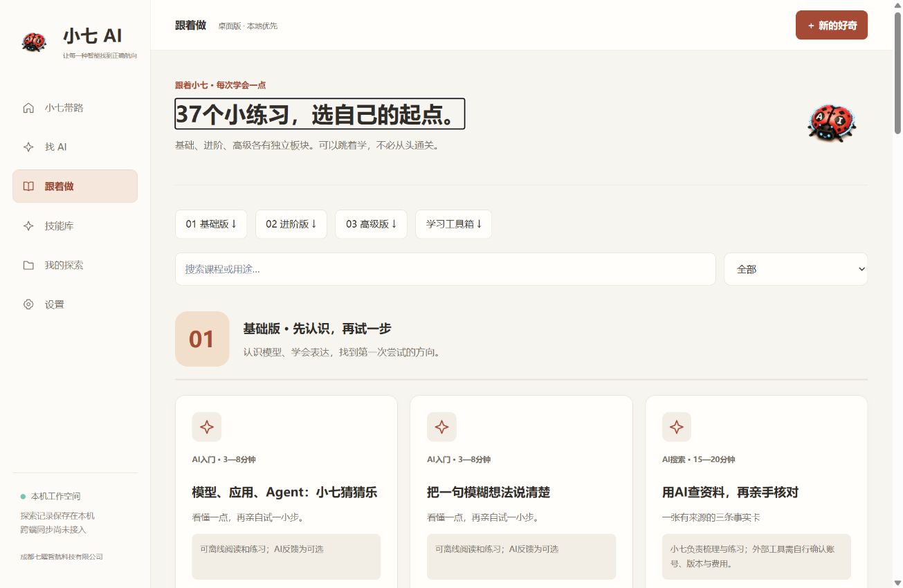This screenshot has height=588, width=903.
Task: Click the star icon on 把一句模糊想法说清楚 card
Action: point(441,427)
